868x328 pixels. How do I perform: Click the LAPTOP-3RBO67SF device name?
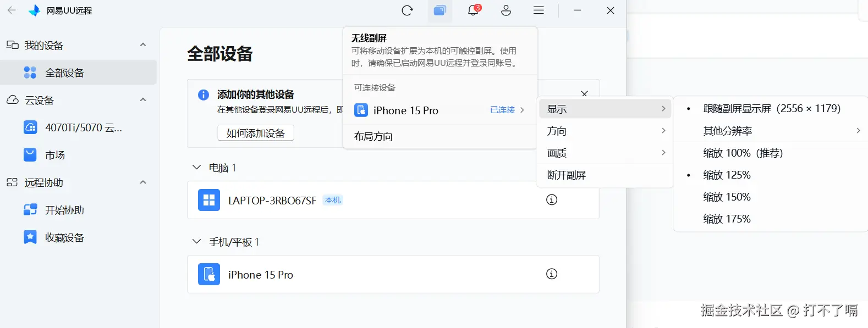(272, 201)
